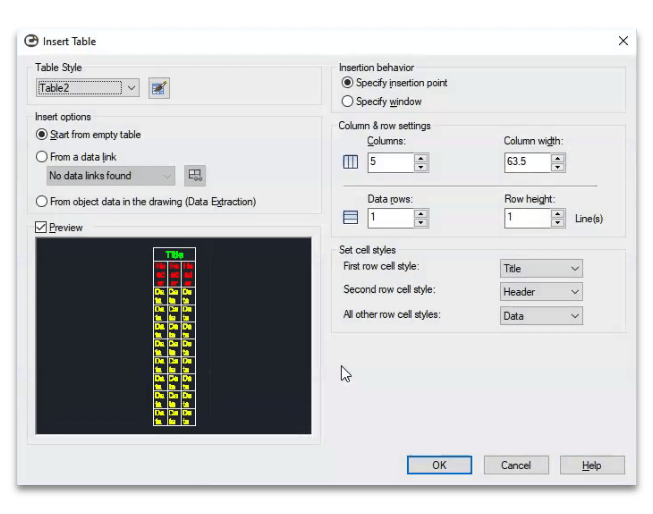
Task: Click the Set cell styles group label
Action: point(367,250)
